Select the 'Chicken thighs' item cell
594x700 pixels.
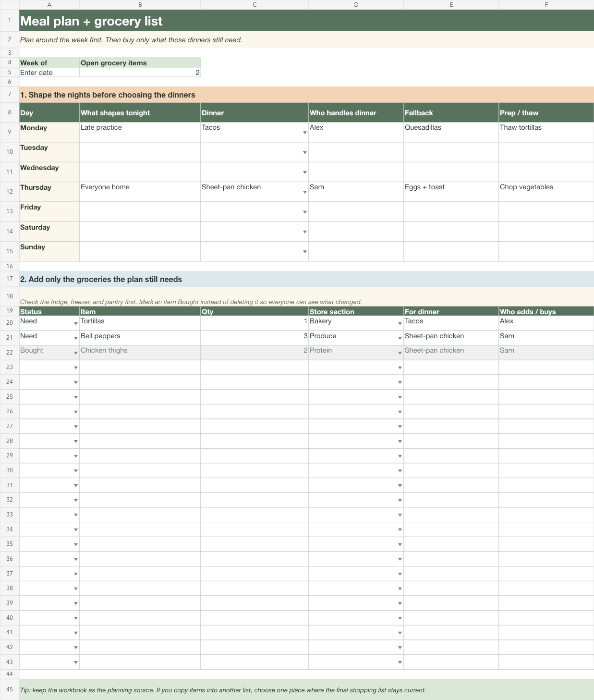coord(140,353)
